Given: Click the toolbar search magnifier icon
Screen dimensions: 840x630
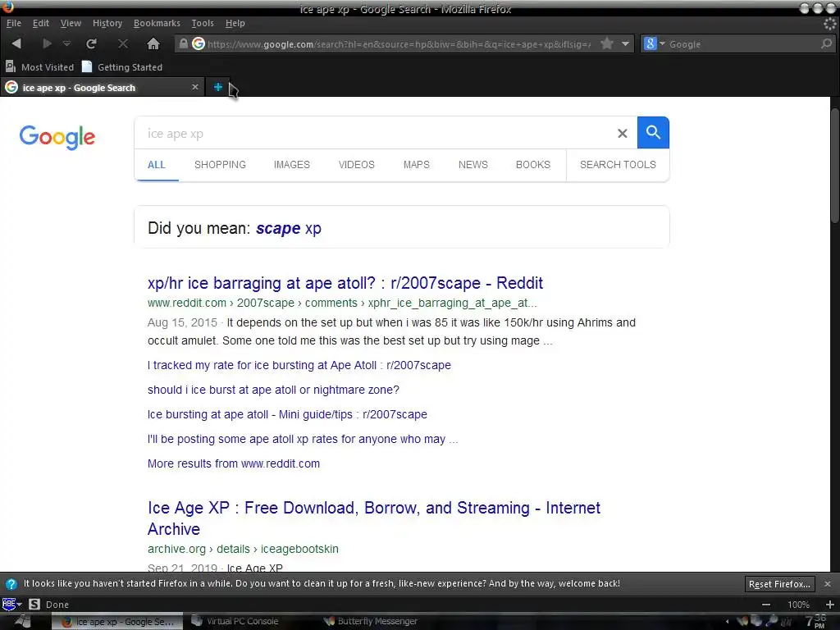Looking at the screenshot, I should point(827,44).
